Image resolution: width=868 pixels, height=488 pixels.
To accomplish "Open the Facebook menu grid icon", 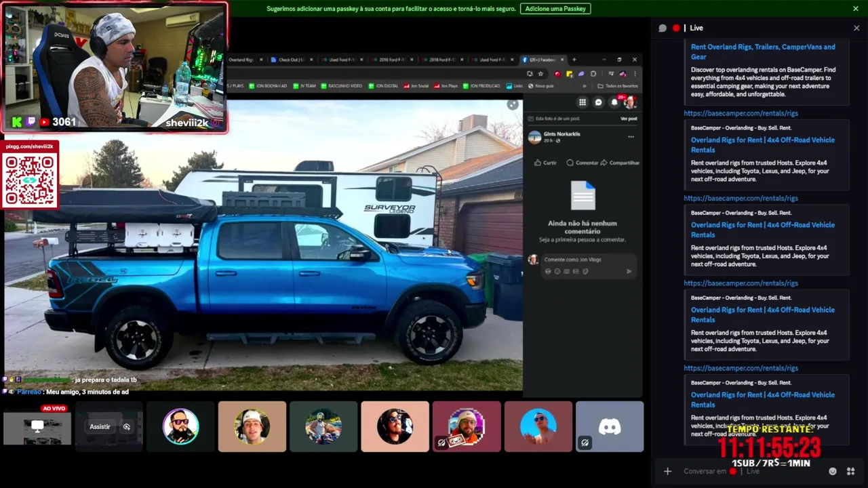I will 582,102.
